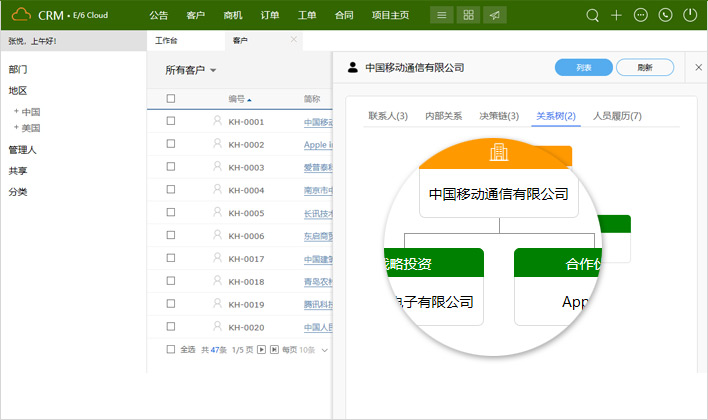Check the box for customer KH-0001
The image size is (708, 420).
(x=171, y=121)
